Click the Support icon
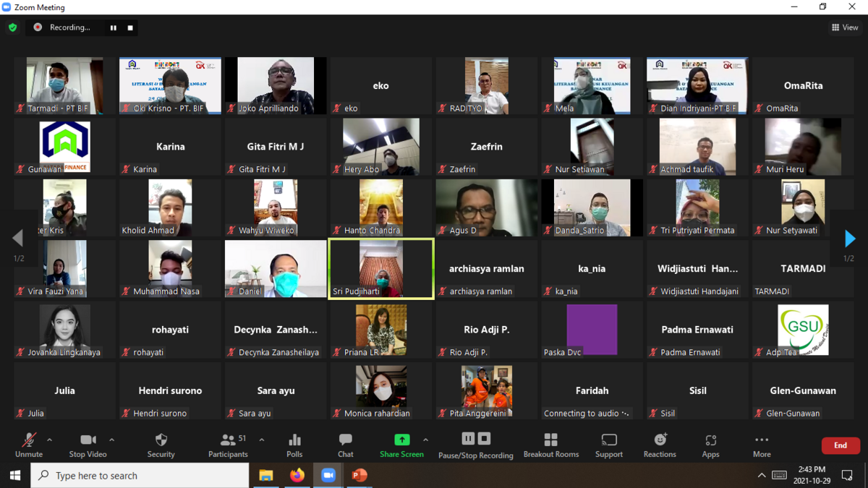This screenshot has width=868, height=488. click(608, 445)
